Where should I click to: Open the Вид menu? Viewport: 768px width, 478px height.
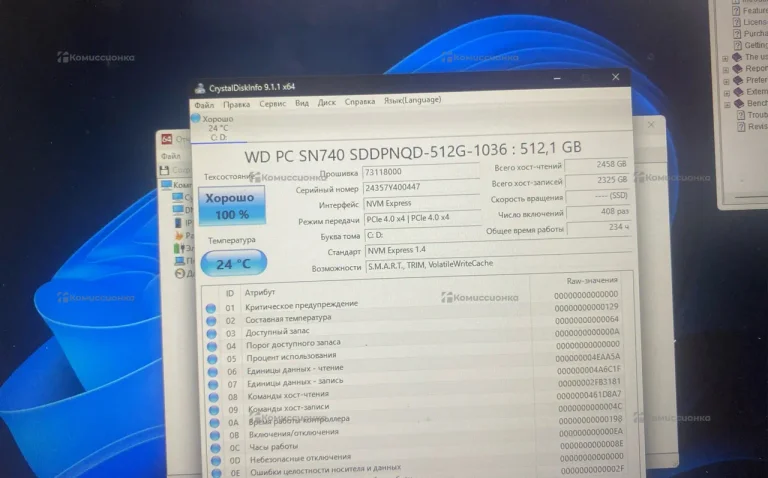click(x=302, y=103)
